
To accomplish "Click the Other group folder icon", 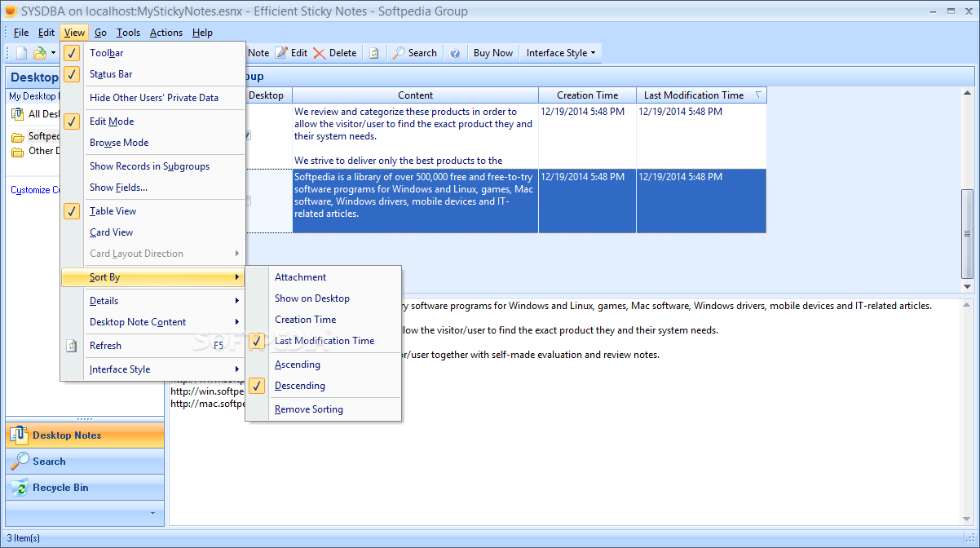I will coord(18,151).
